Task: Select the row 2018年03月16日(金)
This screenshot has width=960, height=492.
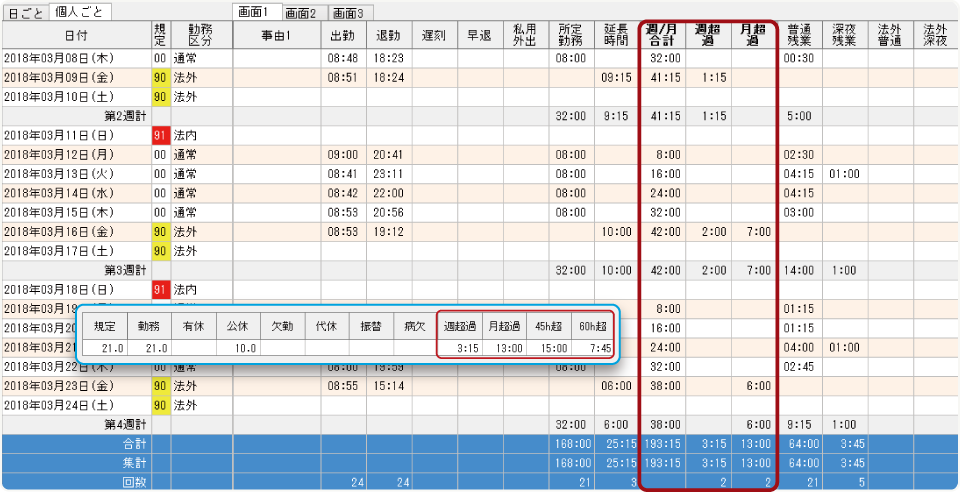Action: click(480, 232)
